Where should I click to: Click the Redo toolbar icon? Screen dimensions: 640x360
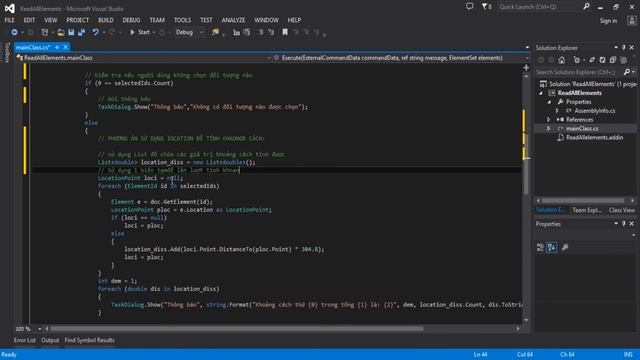(x=112, y=32)
